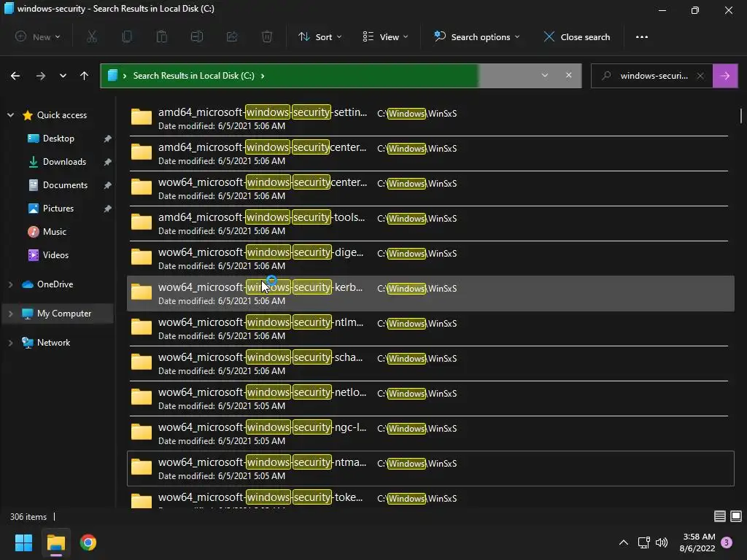The height and width of the screenshot is (560, 747).
Task: Open the Search options dropdown
Action: (477, 36)
